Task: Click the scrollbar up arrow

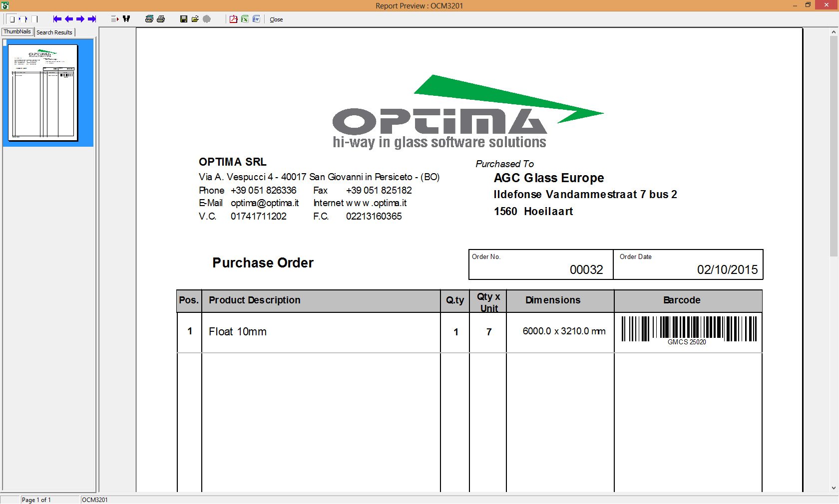Action: coord(834,32)
